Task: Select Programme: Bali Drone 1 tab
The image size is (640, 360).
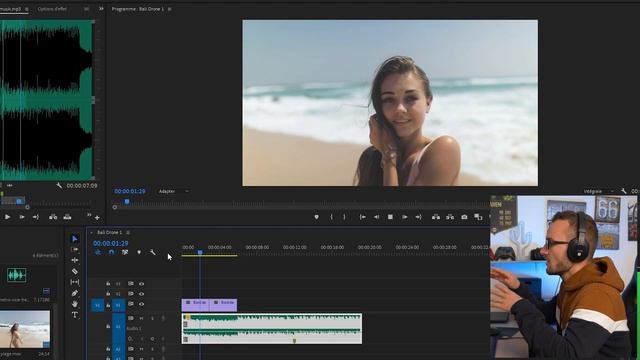Action: point(138,9)
